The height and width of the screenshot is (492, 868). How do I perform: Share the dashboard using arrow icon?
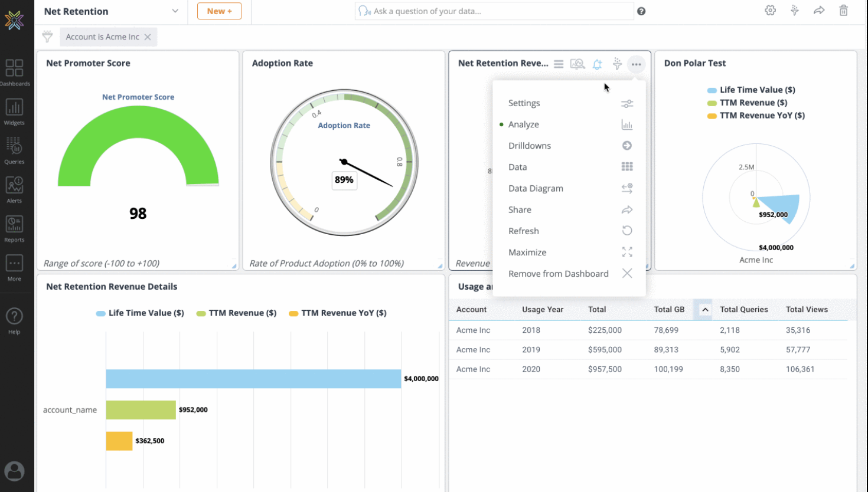pyautogui.click(x=819, y=11)
